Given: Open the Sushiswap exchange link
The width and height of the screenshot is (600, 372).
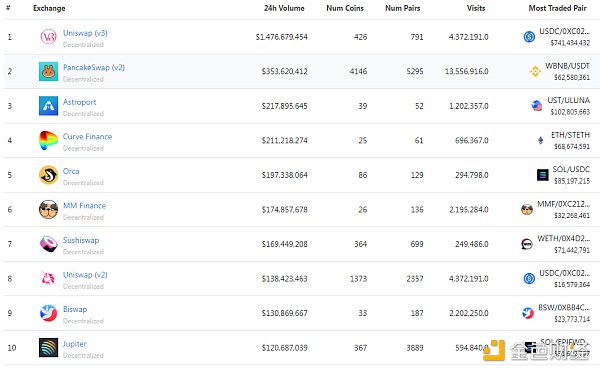Looking at the screenshot, I should [81, 240].
